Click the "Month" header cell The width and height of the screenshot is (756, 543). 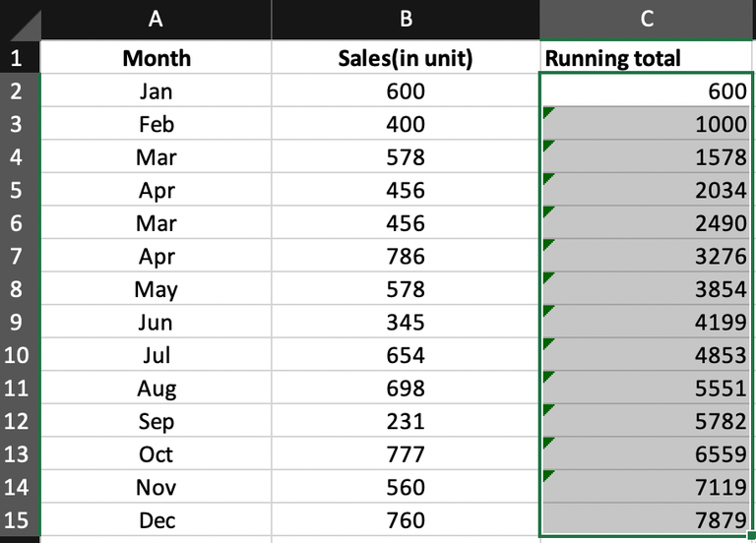(156, 58)
